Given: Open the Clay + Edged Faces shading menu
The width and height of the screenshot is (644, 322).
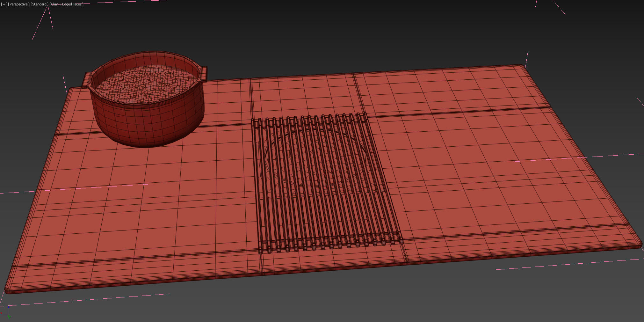Looking at the screenshot, I should coord(67,4).
